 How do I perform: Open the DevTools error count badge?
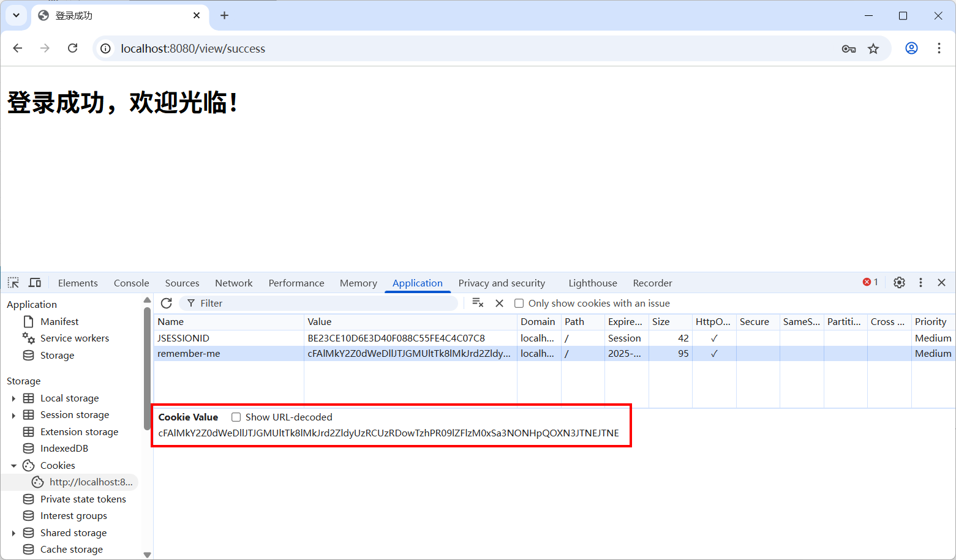[x=870, y=282]
